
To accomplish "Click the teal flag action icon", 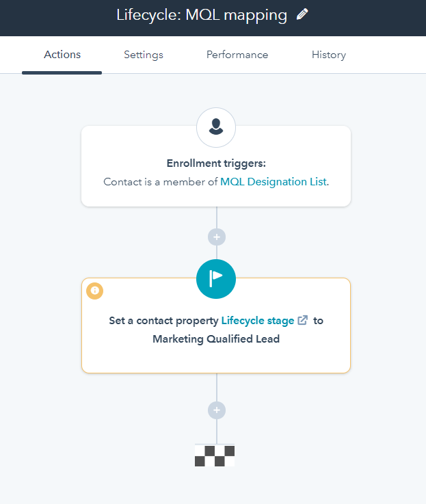I will pyautogui.click(x=216, y=278).
